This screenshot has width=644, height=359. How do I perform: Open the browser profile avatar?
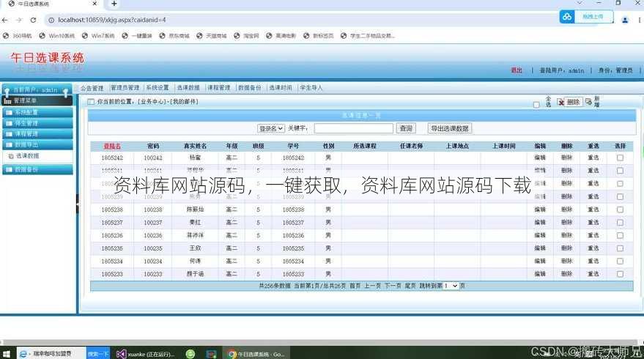tap(625, 20)
